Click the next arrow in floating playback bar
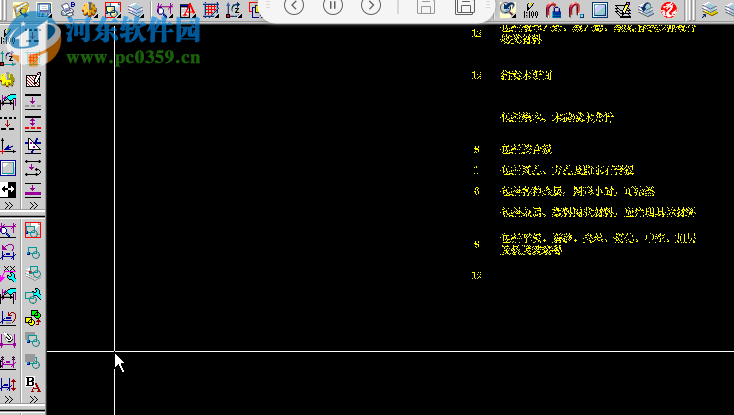734x415 pixels. point(371,6)
